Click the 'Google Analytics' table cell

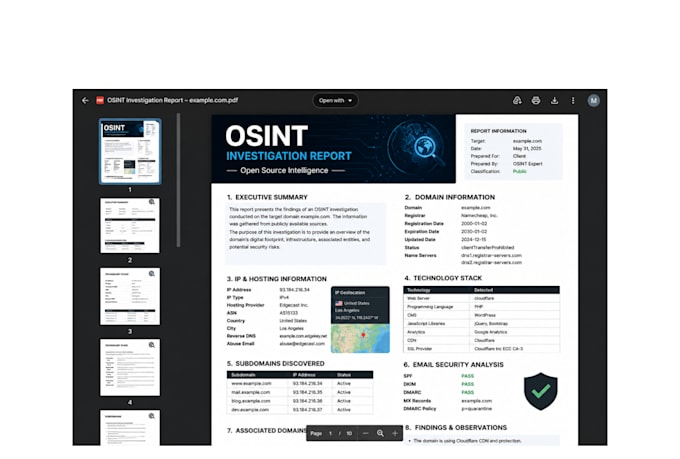pos(490,332)
